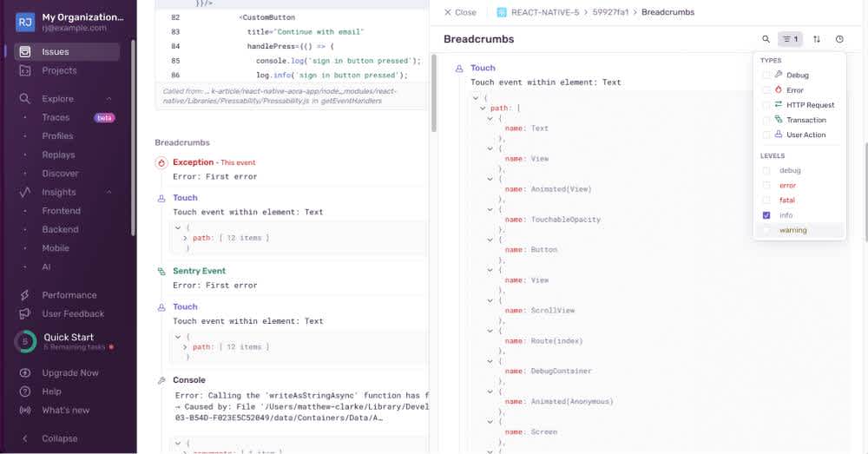Check the warning level filter
868x454 pixels.
[766, 230]
